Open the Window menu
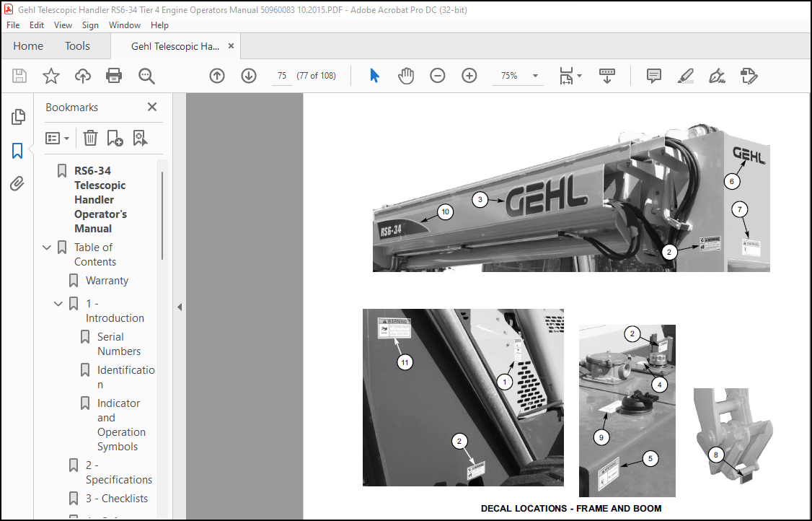This screenshot has width=812, height=521. [124, 25]
